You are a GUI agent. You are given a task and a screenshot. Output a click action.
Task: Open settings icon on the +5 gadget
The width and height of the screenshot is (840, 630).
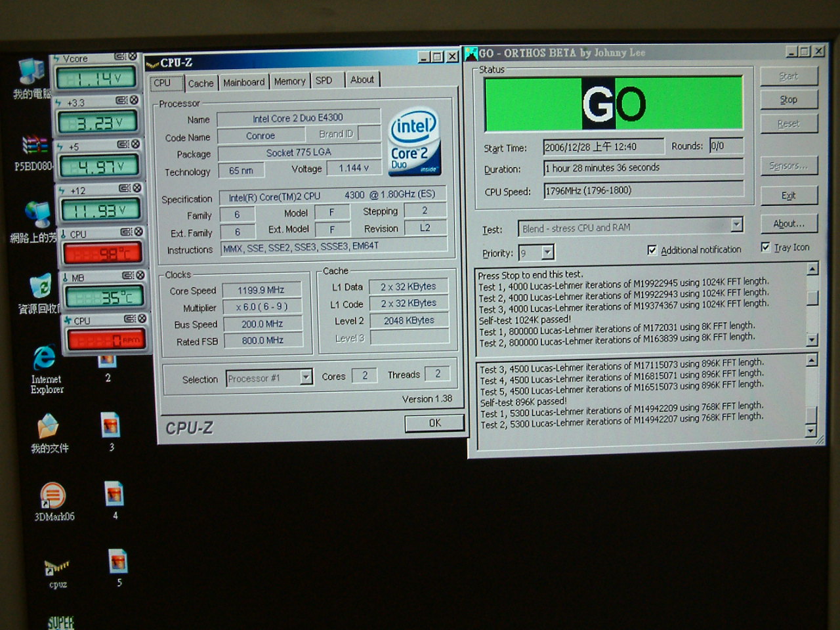(123, 144)
